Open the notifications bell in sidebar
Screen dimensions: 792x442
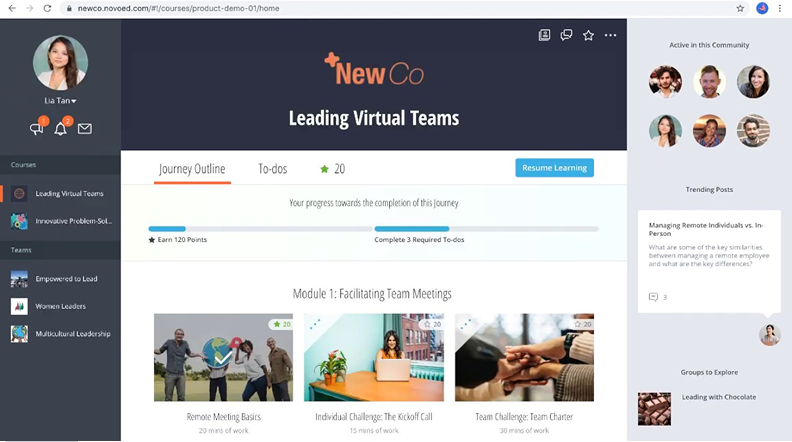[x=61, y=128]
